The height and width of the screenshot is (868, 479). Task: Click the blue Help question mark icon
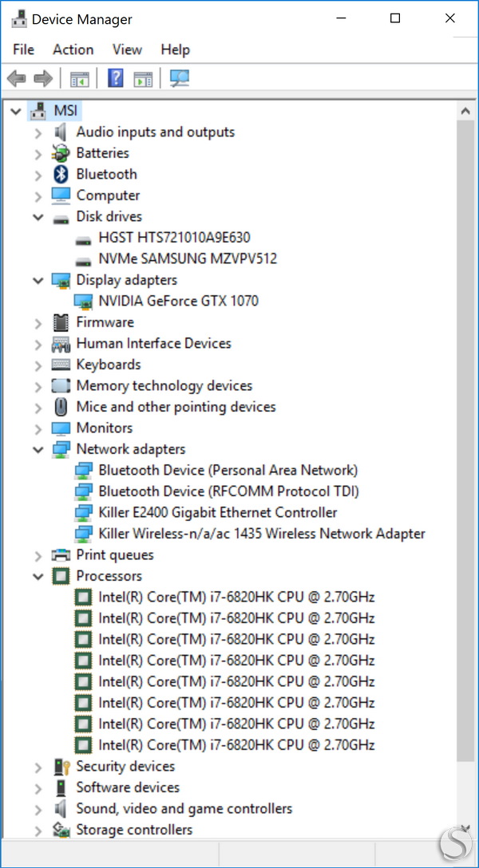[x=115, y=78]
